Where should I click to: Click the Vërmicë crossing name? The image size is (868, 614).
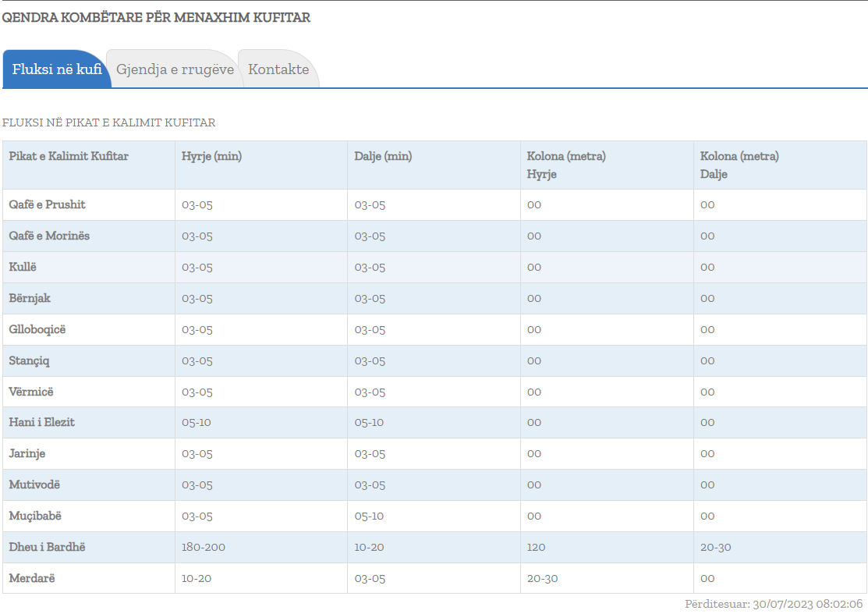(32, 392)
